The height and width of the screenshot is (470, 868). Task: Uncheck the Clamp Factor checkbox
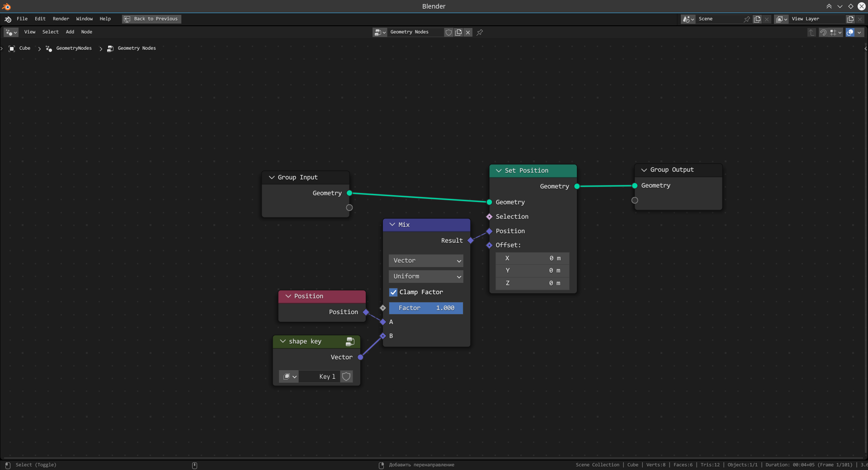point(393,292)
